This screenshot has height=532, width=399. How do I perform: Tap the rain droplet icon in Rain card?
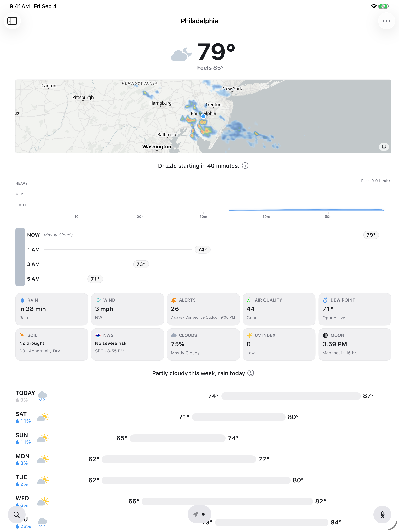click(22, 300)
